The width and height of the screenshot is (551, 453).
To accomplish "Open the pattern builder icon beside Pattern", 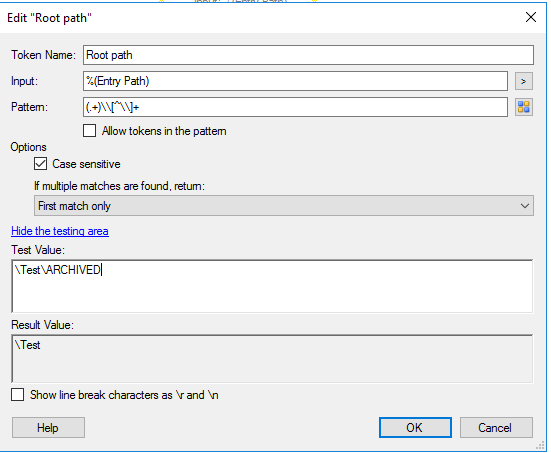I will (x=524, y=107).
